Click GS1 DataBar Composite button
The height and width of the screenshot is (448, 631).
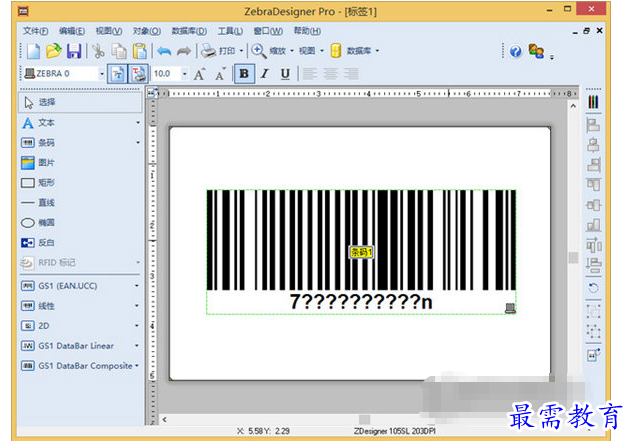76,365
